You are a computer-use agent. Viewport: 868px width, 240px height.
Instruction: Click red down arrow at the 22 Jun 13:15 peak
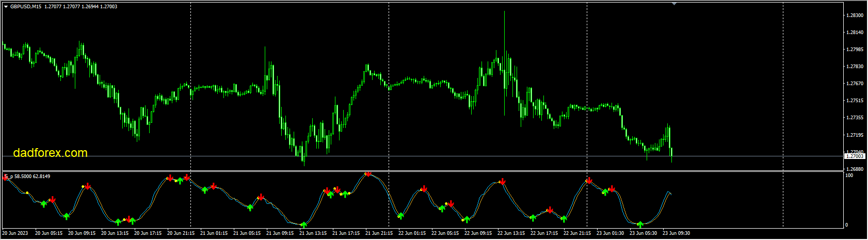pyautogui.click(x=502, y=181)
